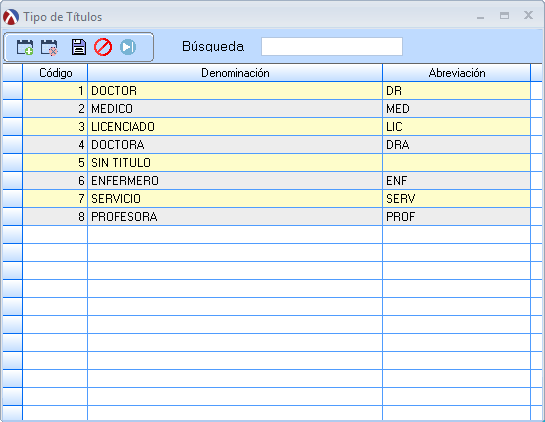The height and width of the screenshot is (422, 545).
Task: Click the PROF abbreviation cell
Action: (457, 217)
